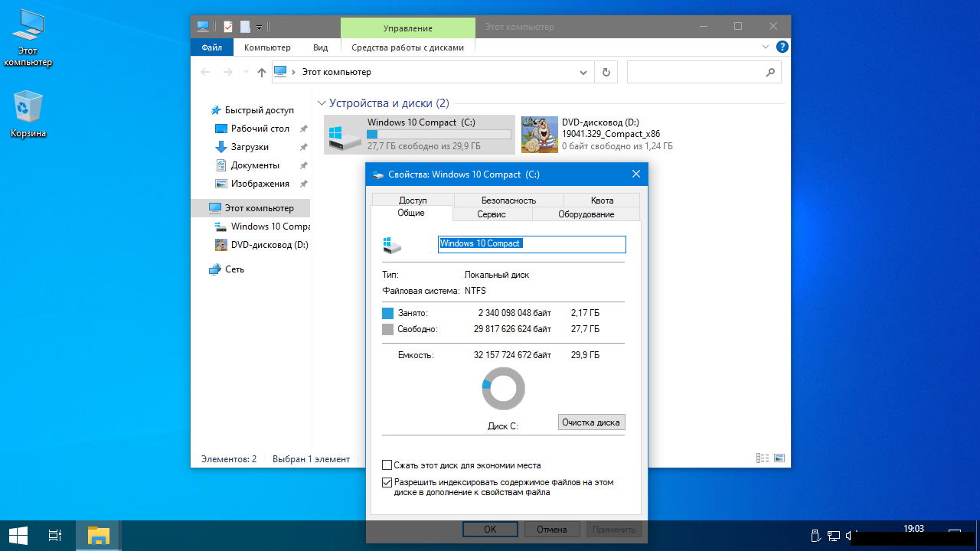This screenshot has width=980, height=551.
Task: Open the network tray icon
Action: coord(833,536)
